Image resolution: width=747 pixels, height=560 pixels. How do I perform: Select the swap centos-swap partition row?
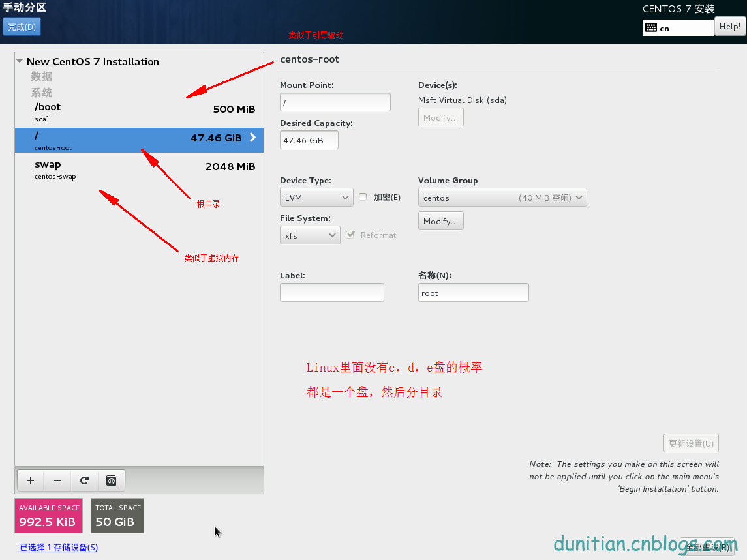139,169
